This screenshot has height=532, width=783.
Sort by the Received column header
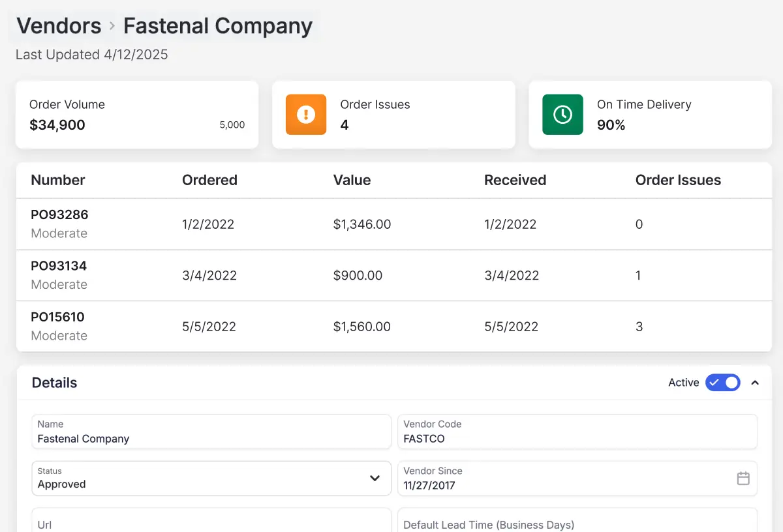515,181
